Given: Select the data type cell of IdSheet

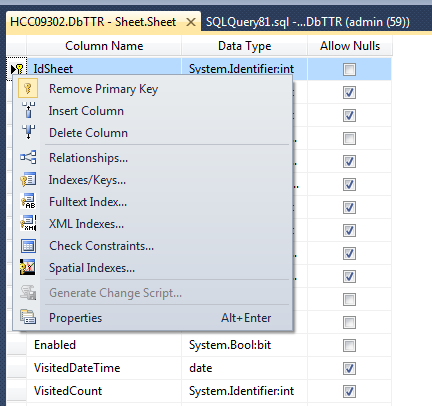Looking at the screenshot, I should click(x=244, y=69).
